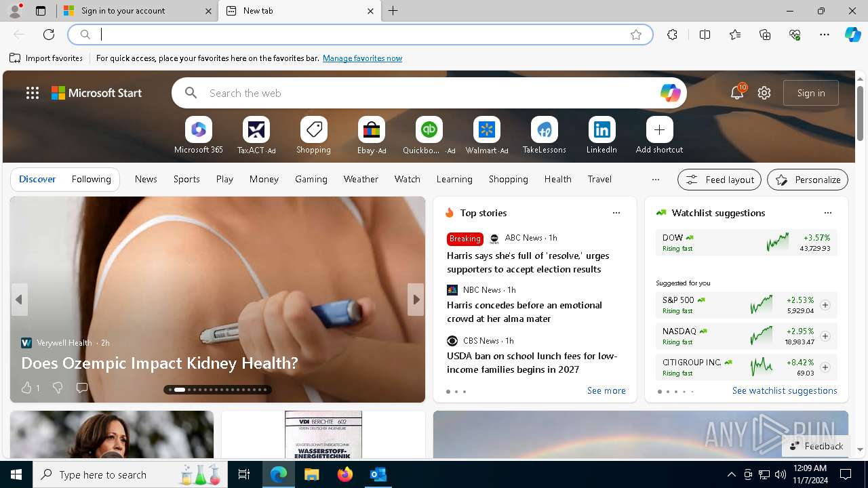This screenshot has height=488, width=868.
Task: Open the DOW stock row
Action: (x=746, y=243)
